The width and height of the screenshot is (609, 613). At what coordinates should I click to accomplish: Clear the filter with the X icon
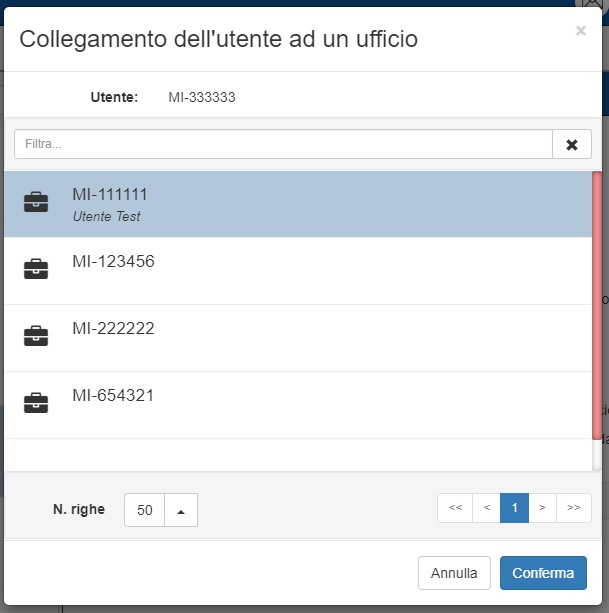point(572,144)
